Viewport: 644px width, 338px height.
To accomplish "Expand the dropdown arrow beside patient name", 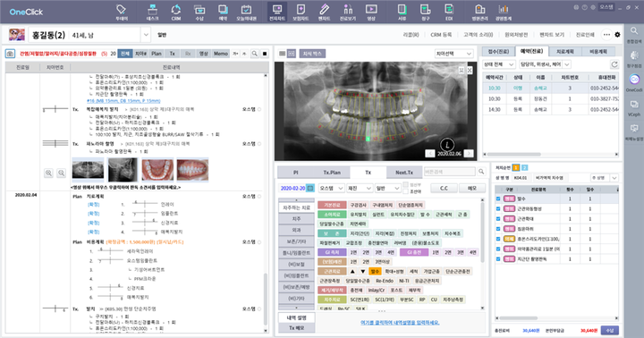I will click(146, 35).
